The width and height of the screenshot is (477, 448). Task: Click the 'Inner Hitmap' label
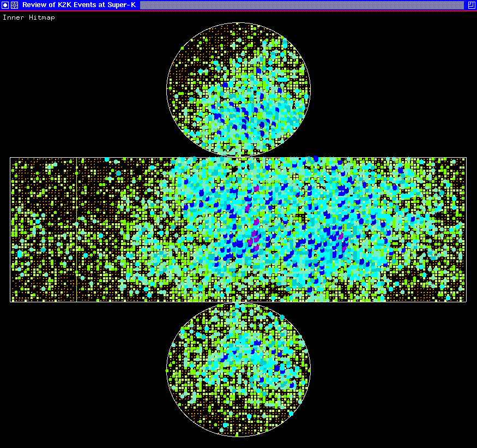[x=29, y=17]
